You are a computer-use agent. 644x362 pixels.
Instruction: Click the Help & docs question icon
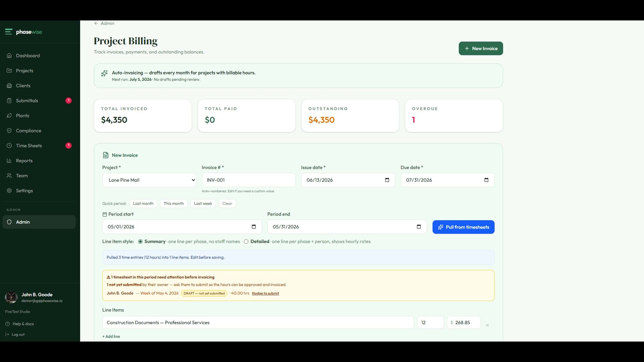tap(7, 324)
